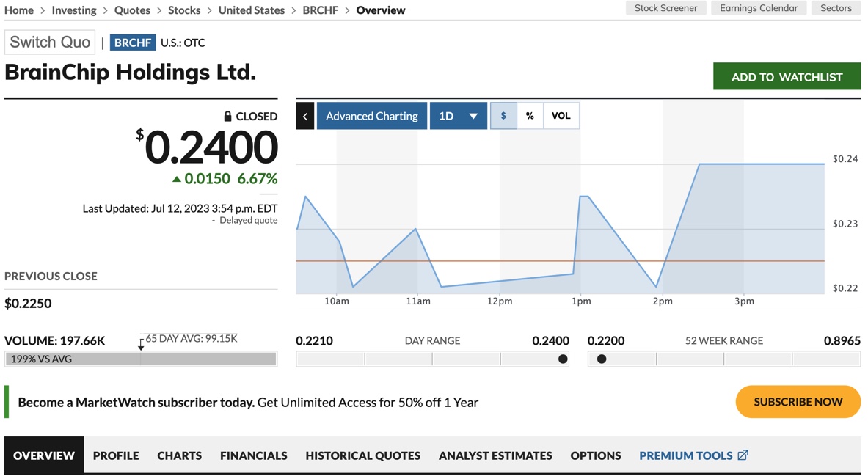Image resolution: width=868 pixels, height=476 pixels.
Task: Click the 199% VS AVG volume bar
Action: point(141,359)
